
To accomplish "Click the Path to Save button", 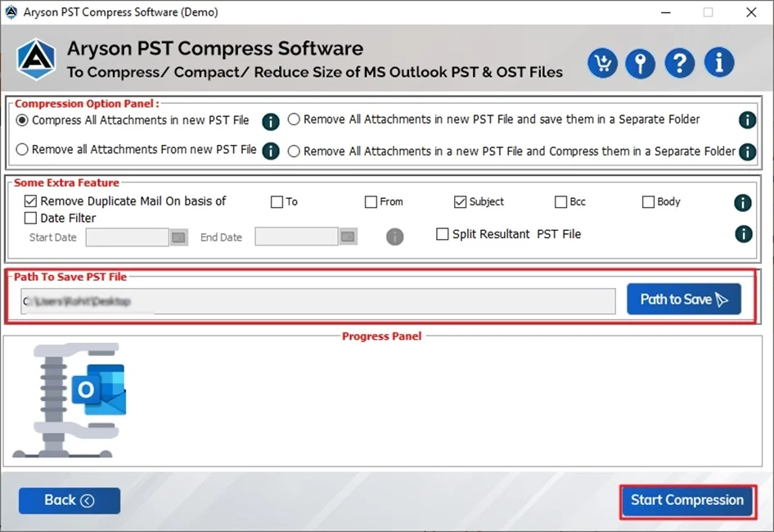I will [684, 299].
